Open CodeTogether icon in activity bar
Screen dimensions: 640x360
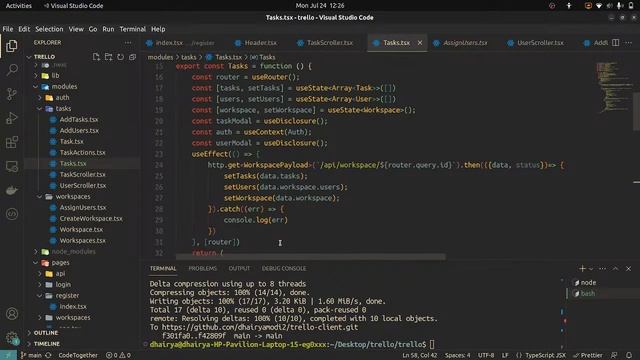pyautogui.click(x=12, y=214)
